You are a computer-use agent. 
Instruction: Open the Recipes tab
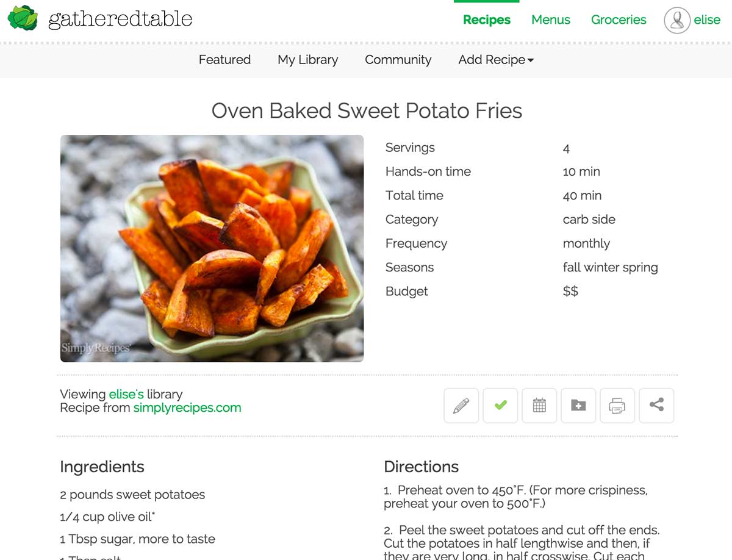[486, 20]
